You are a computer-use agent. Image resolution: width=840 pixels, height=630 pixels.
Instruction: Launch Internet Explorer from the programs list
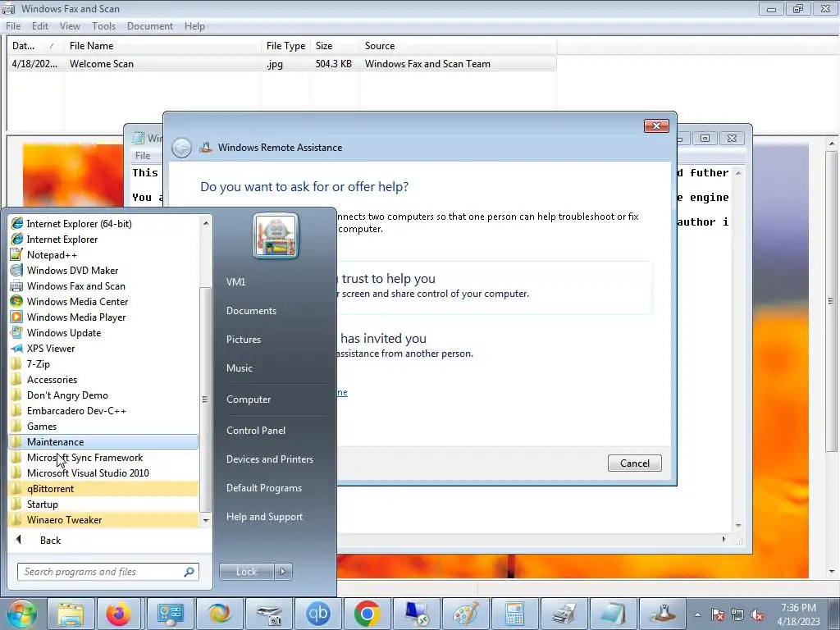(x=103, y=240)
